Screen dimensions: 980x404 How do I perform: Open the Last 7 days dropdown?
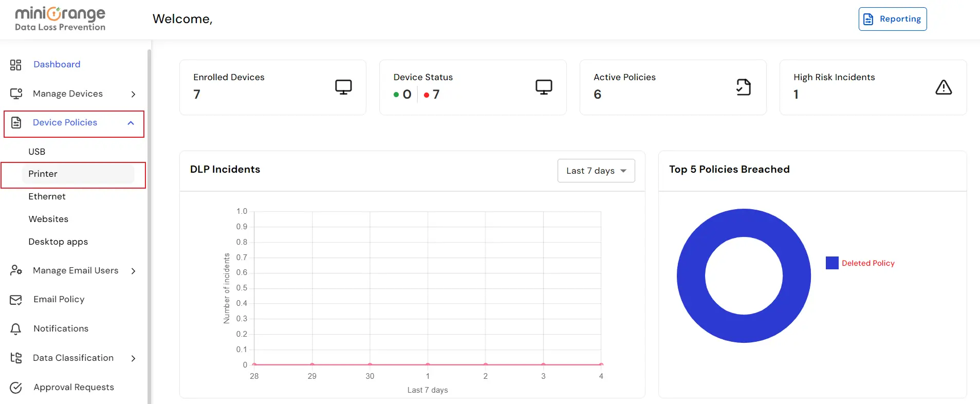596,171
